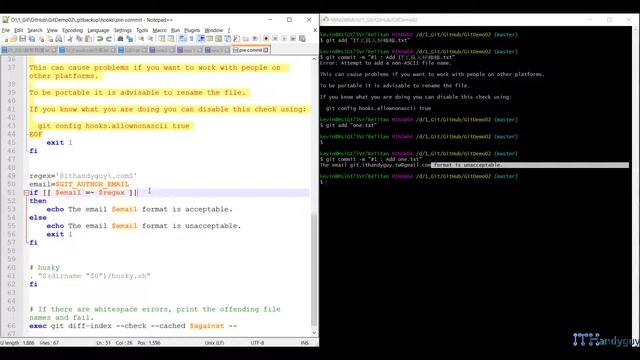
Task: Toggle word wrap in the toolbar
Action: [182, 39]
